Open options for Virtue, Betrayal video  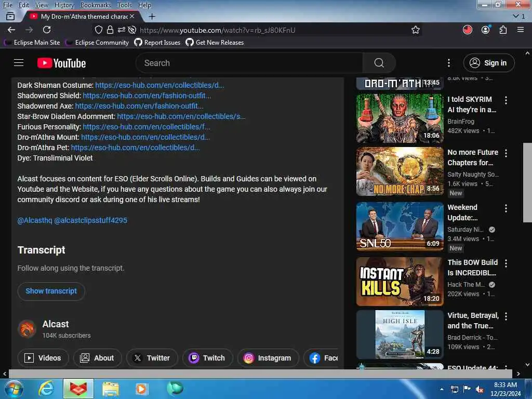tap(506, 316)
